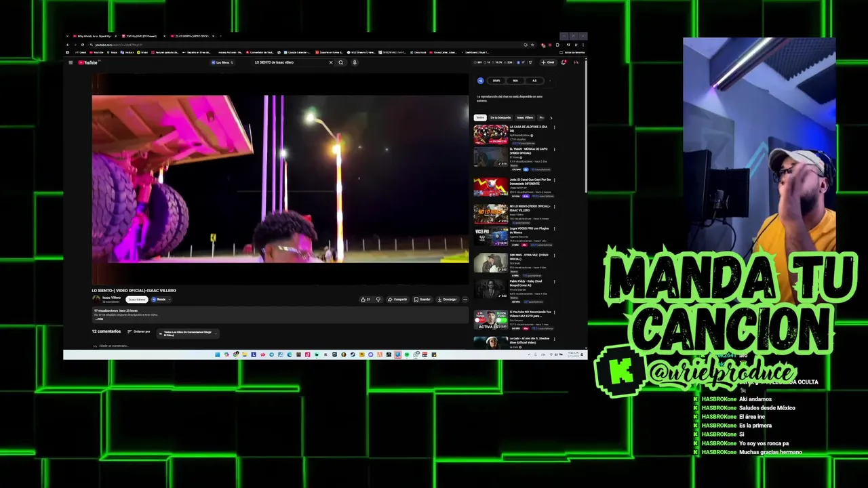Viewport: 868px width, 488px height.
Task: Open the YouTube bookmark in bookmarks bar
Action: click(97, 52)
